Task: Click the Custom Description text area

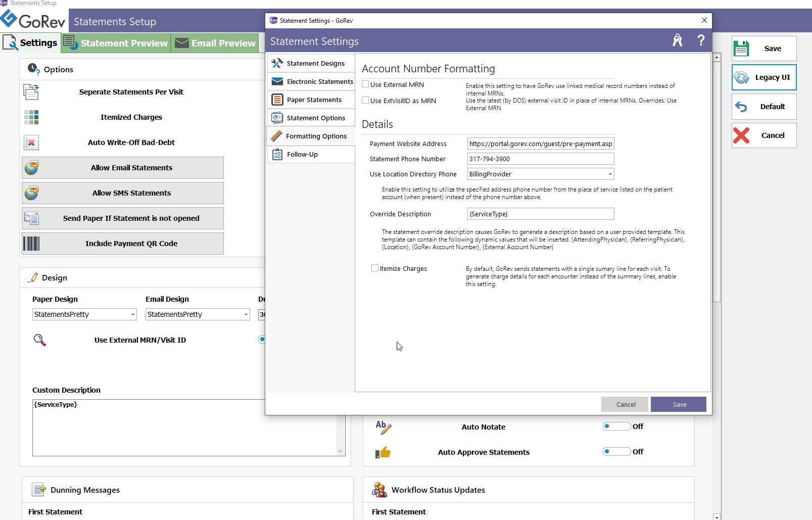Action: 184,428
